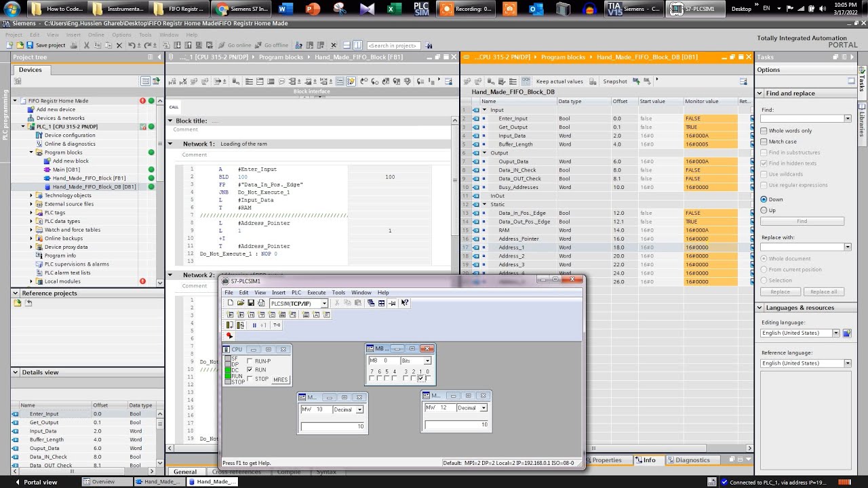Collapse the Find and replace section
The height and width of the screenshot is (488, 868).
[761, 94]
